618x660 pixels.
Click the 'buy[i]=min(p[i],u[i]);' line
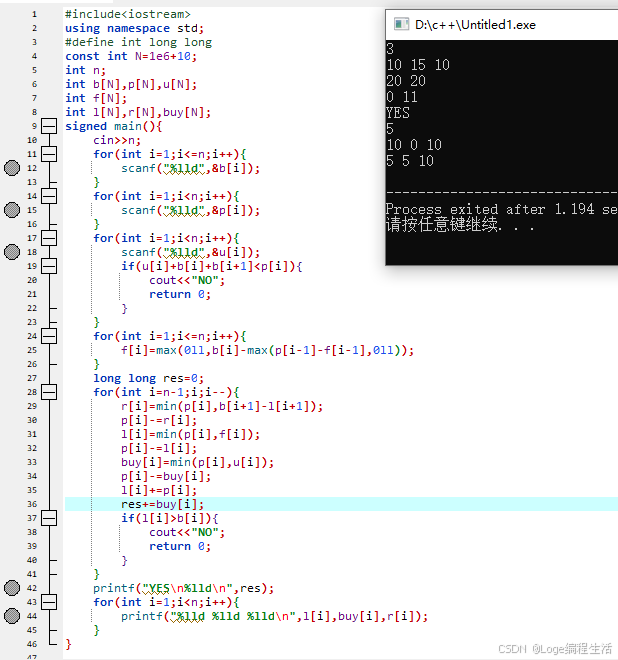tap(197, 462)
